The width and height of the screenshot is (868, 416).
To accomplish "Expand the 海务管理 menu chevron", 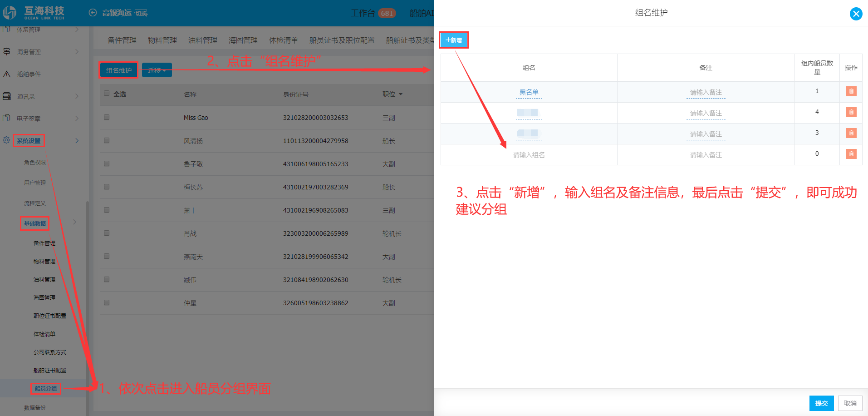I will 77,52.
